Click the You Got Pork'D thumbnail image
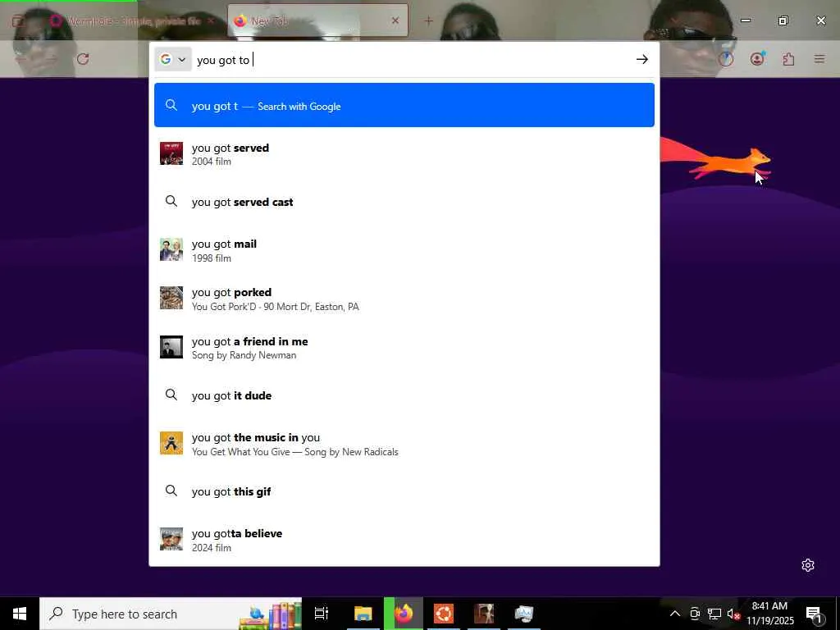The width and height of the screenshot is (840, 630). (171, 298)
